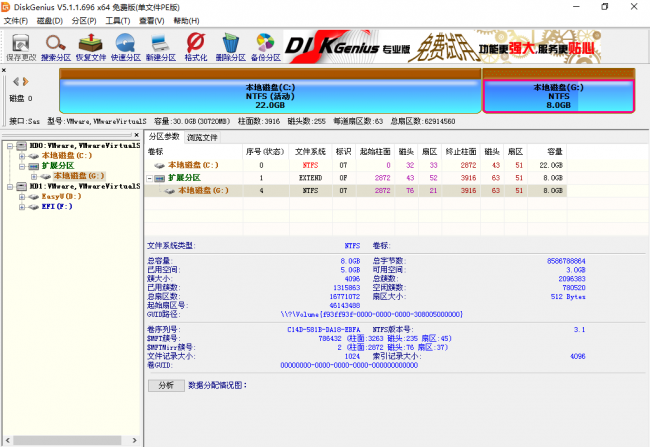
Task: Open the 分区(P) menu
Action: tap(84, 21)
